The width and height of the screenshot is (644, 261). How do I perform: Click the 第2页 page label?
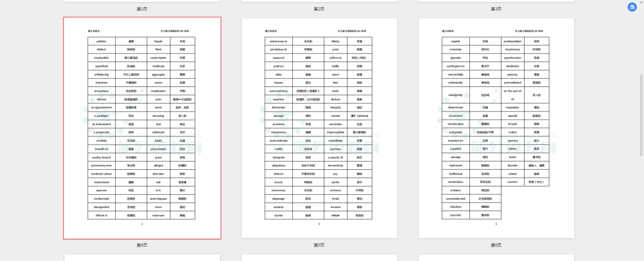pos(319,9)
